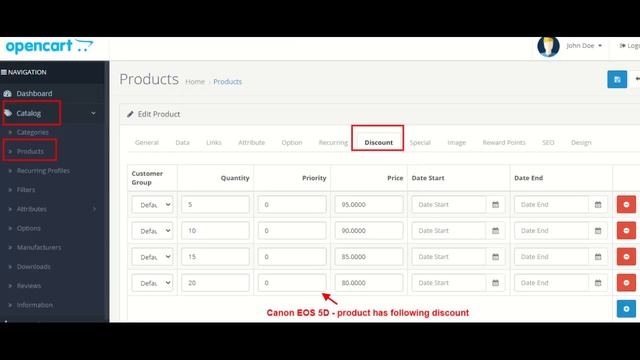Open customer group dropdown in quantity 10 row
This screenshot has width=640, height=360.
point(152,231)
